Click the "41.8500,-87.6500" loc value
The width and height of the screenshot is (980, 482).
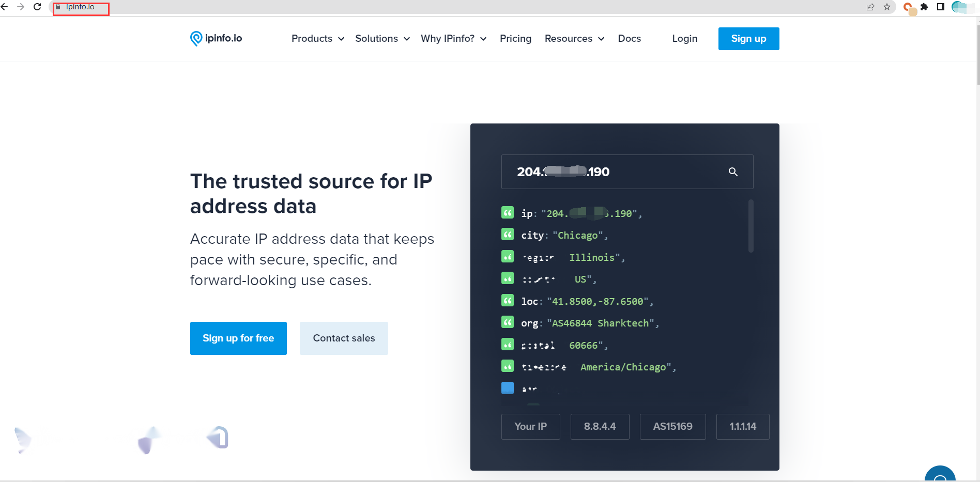(x=598, y=301)
